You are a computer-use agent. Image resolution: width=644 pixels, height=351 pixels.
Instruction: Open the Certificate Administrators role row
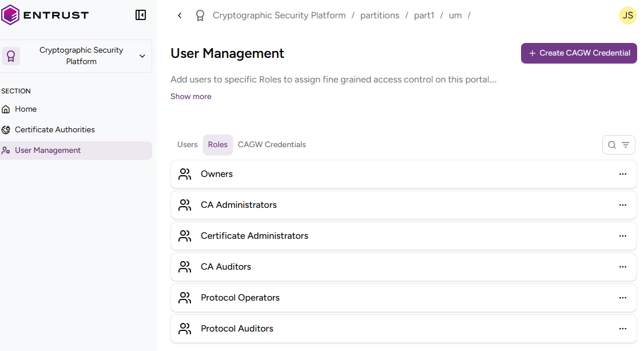pyautogui.click(x=255, y=236)
